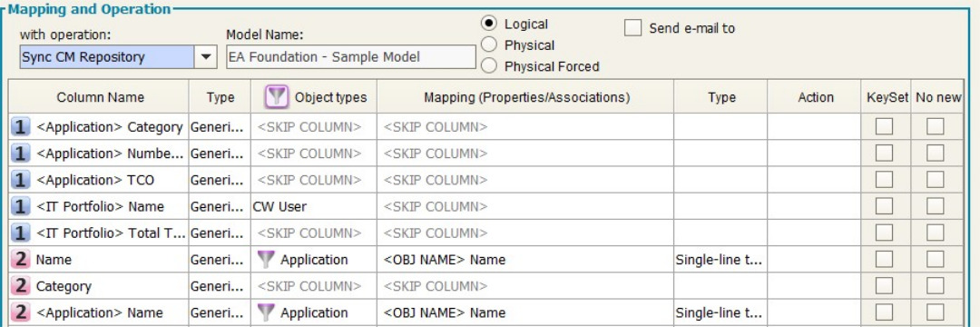This screenshot has width=980, height=327.
Task: Select the Logical radio button
Action: tap(489, 24)
